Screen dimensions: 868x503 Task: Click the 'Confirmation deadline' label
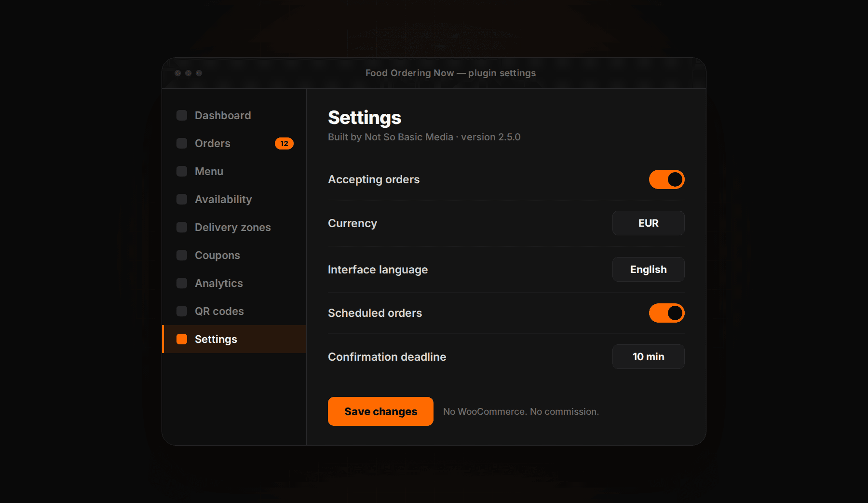pyautogui.click(x=387, y=357)
